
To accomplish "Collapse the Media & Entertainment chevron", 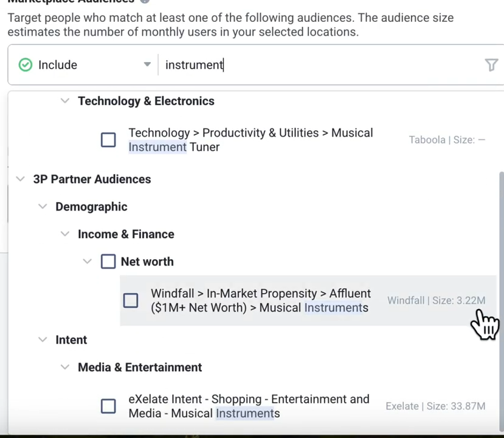I will coord(65,367).
